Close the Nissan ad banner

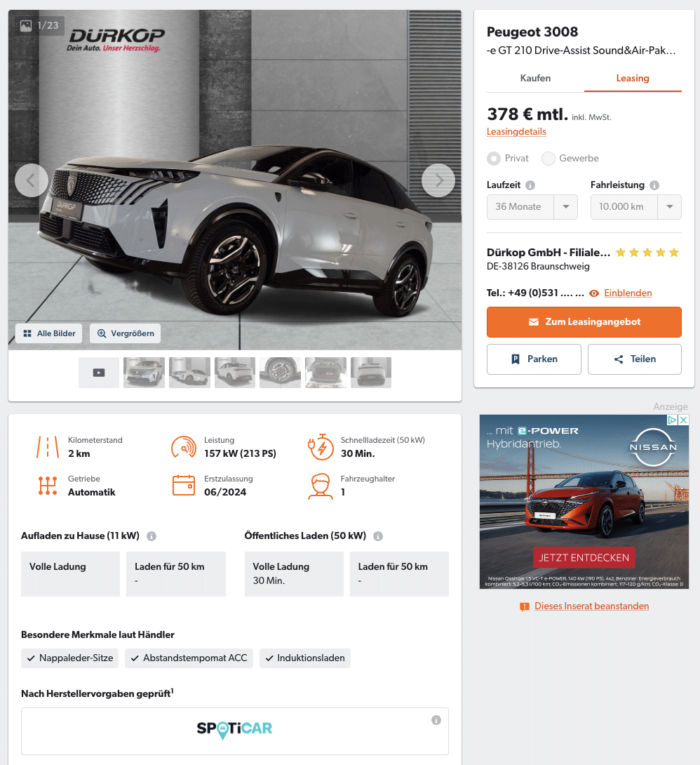[684, 420]
